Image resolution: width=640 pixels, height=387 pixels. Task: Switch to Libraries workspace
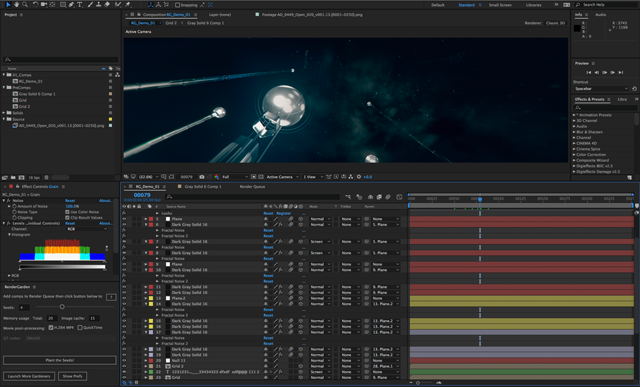(x=533, y=5)
